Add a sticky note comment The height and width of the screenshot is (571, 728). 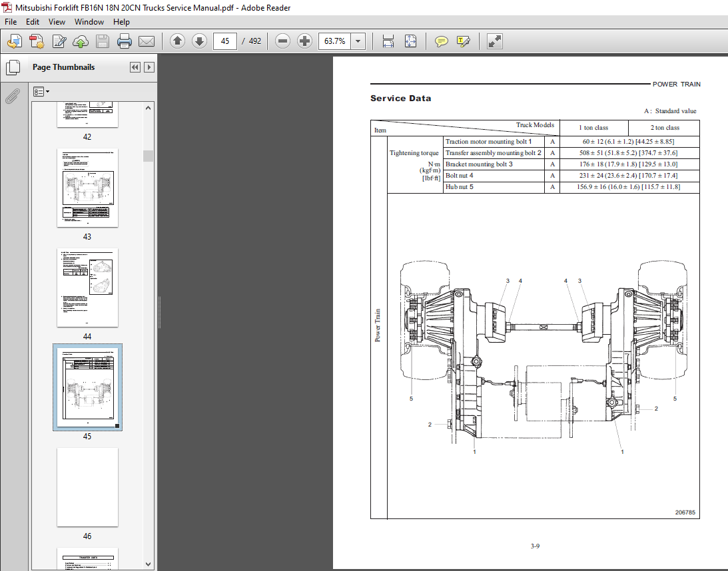441,41
